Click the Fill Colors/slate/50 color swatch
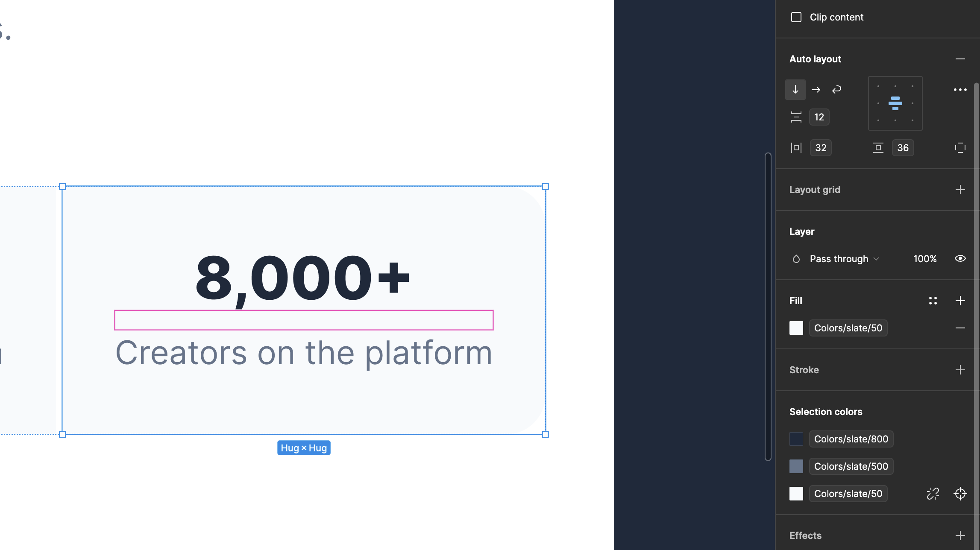The image size is (980, 550). pos(796,328)
